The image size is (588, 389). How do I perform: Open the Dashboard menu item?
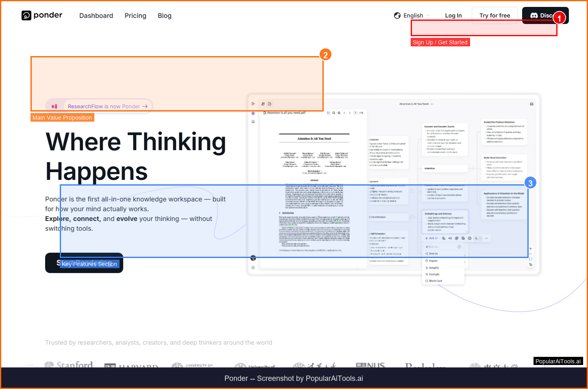pos(96,15)
